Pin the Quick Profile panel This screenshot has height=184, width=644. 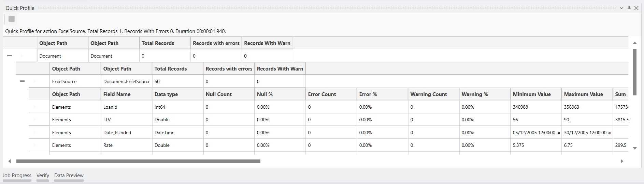point(629,8)
